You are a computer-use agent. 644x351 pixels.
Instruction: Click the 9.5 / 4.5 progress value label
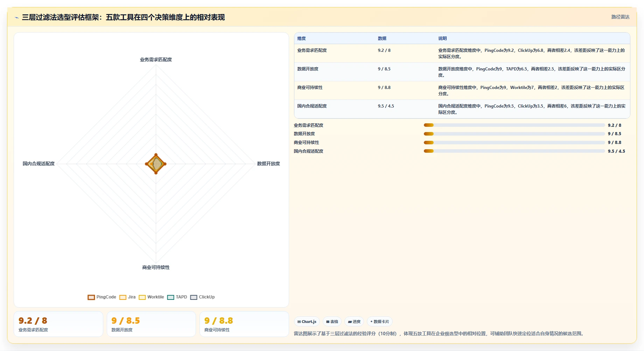tap(616, 151)
